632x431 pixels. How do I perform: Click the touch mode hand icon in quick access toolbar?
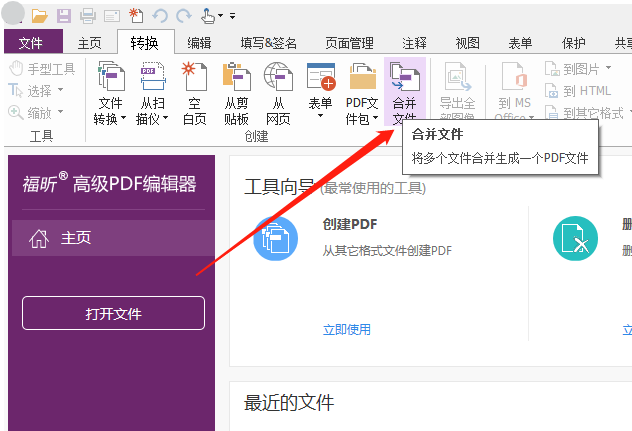208,16
